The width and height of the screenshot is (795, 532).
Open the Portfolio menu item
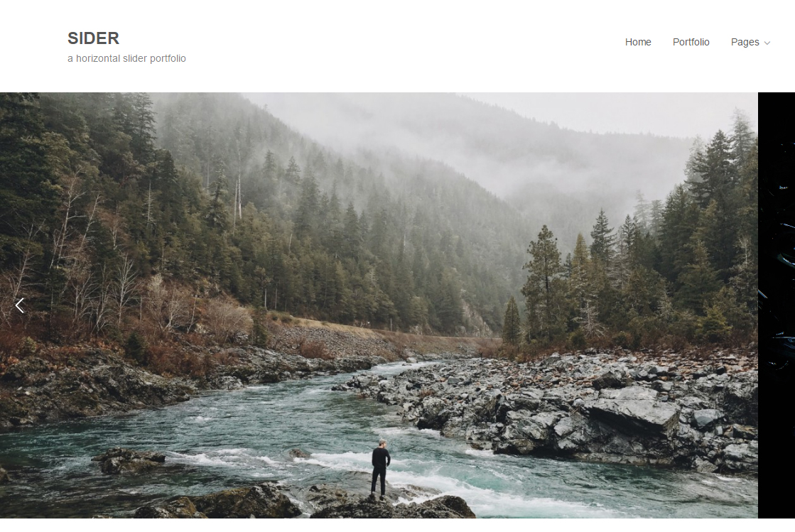pos(691,42)
